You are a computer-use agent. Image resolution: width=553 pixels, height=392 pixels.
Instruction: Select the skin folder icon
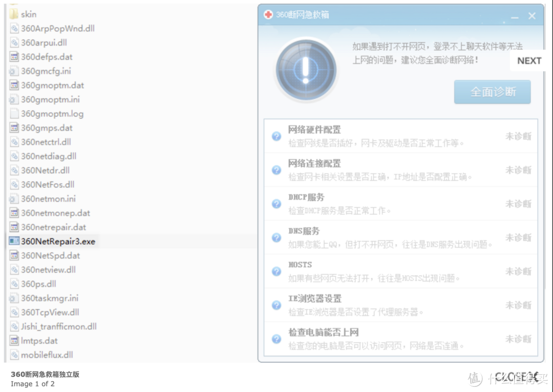(x=14, y=14)
